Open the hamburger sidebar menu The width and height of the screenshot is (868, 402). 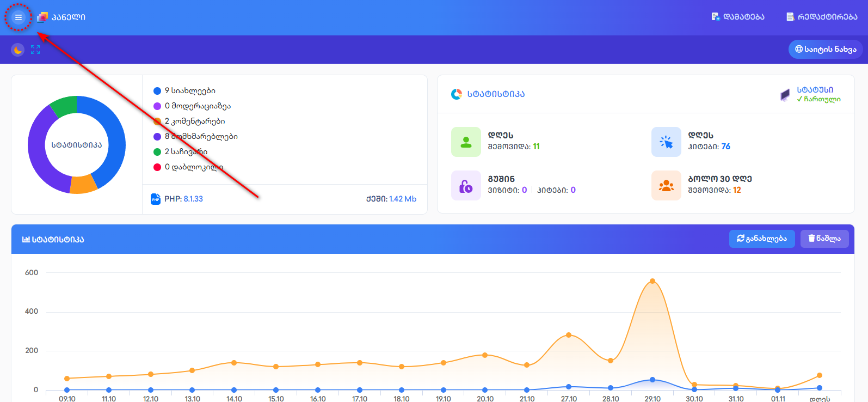[x=18, y=17]
